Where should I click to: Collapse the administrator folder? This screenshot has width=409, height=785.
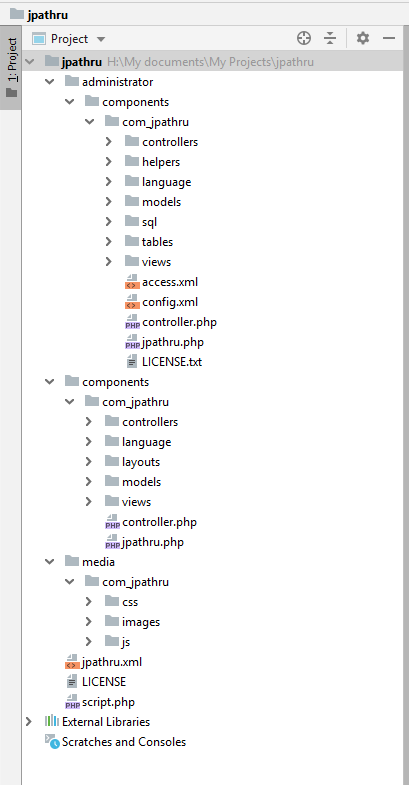[x=49, y=82]
